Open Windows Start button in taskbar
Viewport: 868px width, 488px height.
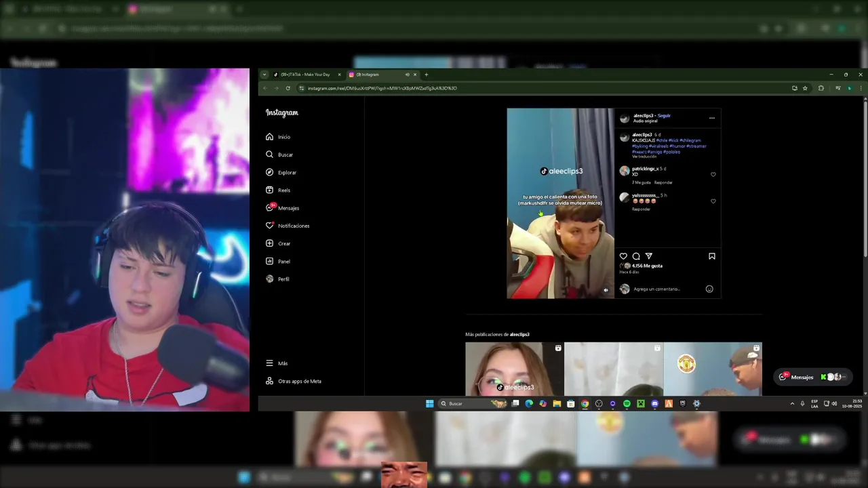pos(429,403)
